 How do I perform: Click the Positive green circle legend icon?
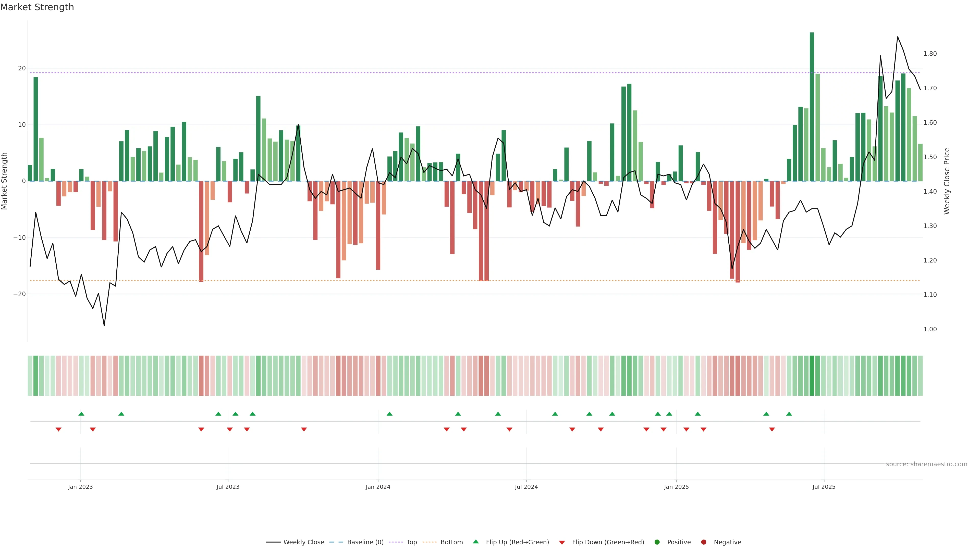pyautogui.click(x=657, y=542)
